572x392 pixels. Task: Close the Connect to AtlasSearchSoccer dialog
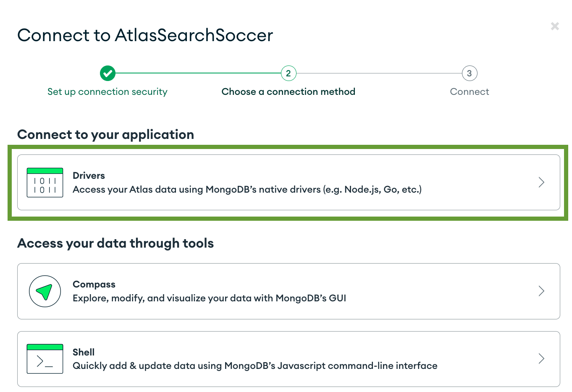coord(555,26)
